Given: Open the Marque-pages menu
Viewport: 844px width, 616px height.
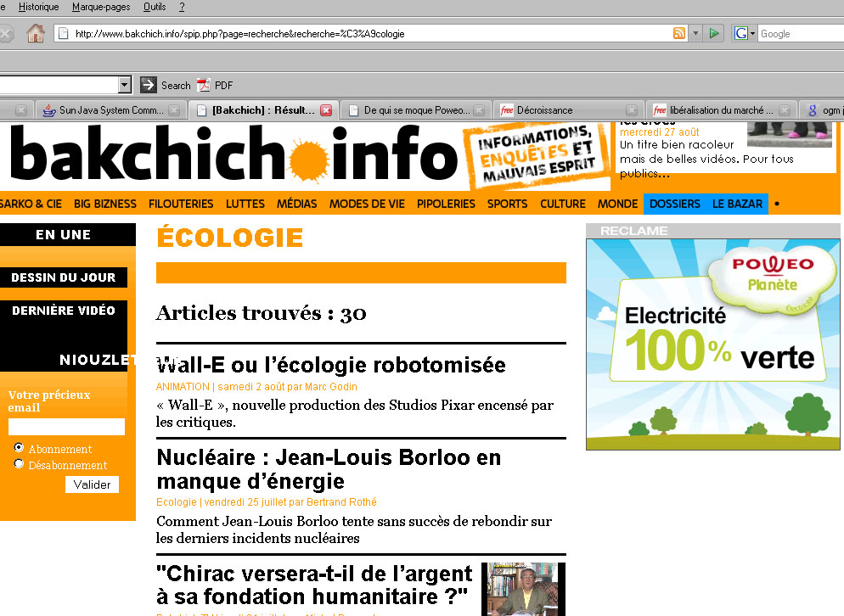Looking at the screenshot, I should click(101, 7).
